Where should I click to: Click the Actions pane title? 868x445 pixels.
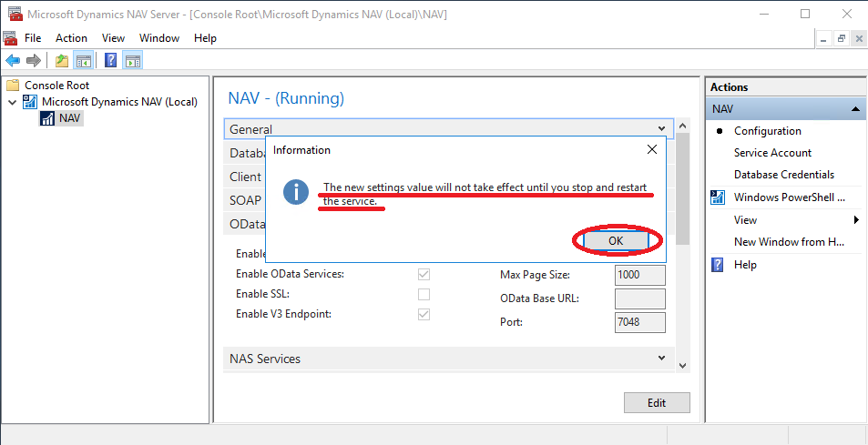coord(729,86)
